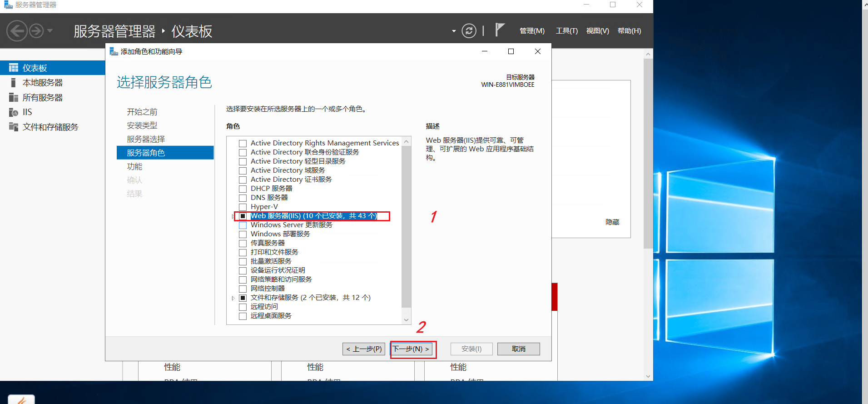Open the notifications flag icon
The height and width of the screenshot is (404, 868).
coord(500,30)
